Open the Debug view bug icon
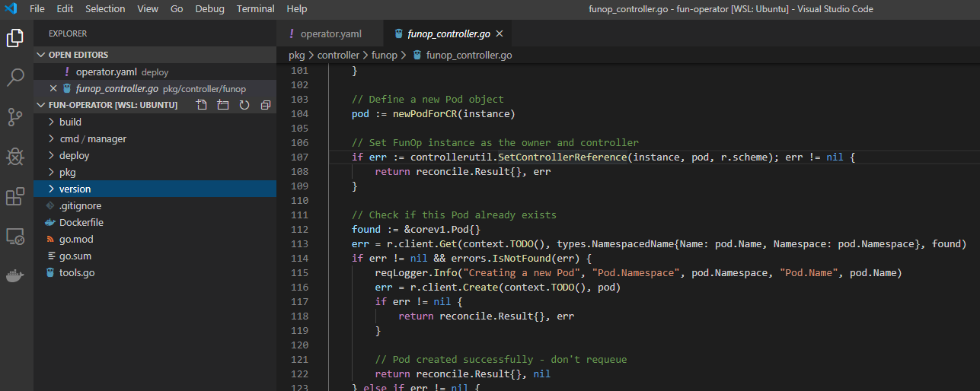The image size is (980, 391). point(15,157)
